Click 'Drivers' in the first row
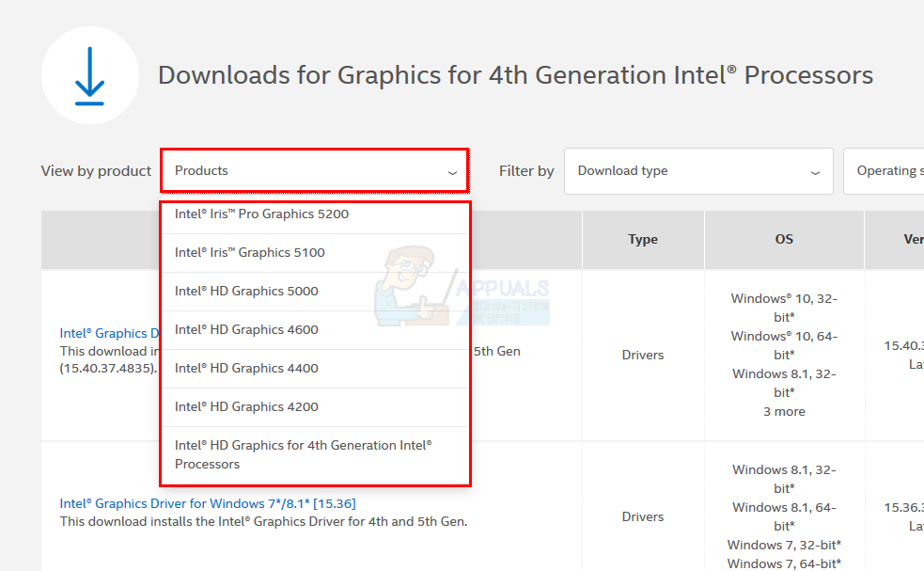The image size is (924, 571). coord(643,355)
